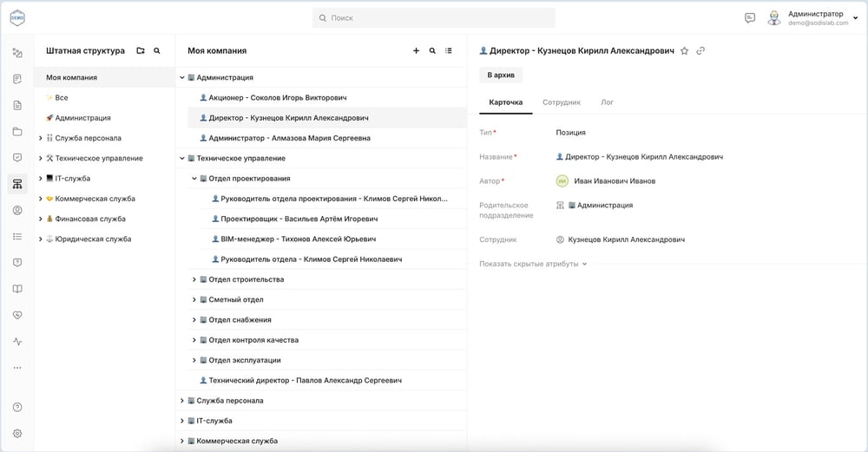
Task: Collapse Администрация group in middle panel
Action: point(181,77)
